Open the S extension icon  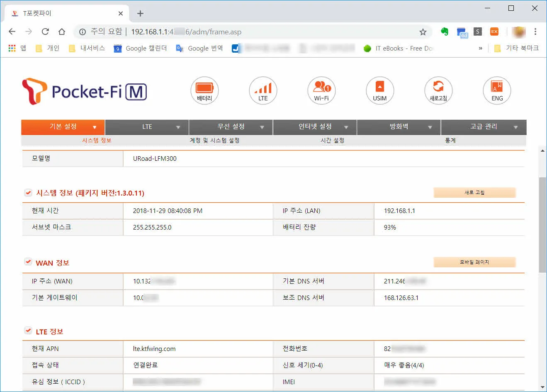pyautogui.click(x=478, y=31)
